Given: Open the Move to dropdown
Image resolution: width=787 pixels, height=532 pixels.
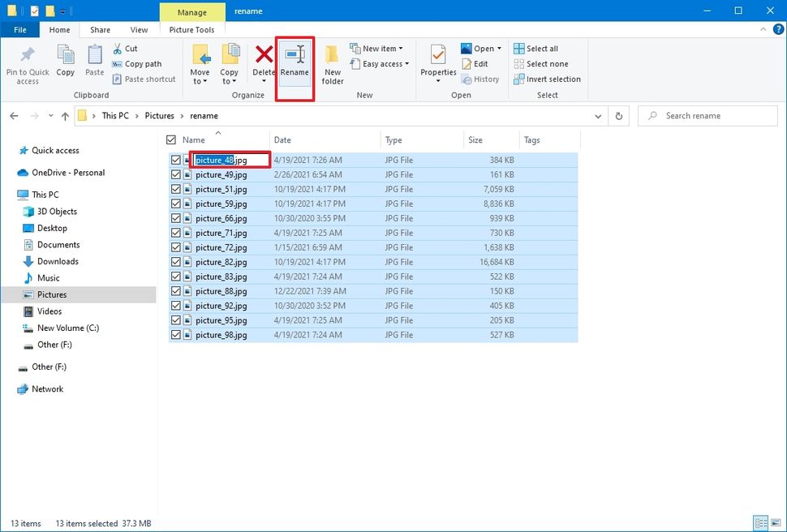Looking at the screenshot, I should coord(200,65).
